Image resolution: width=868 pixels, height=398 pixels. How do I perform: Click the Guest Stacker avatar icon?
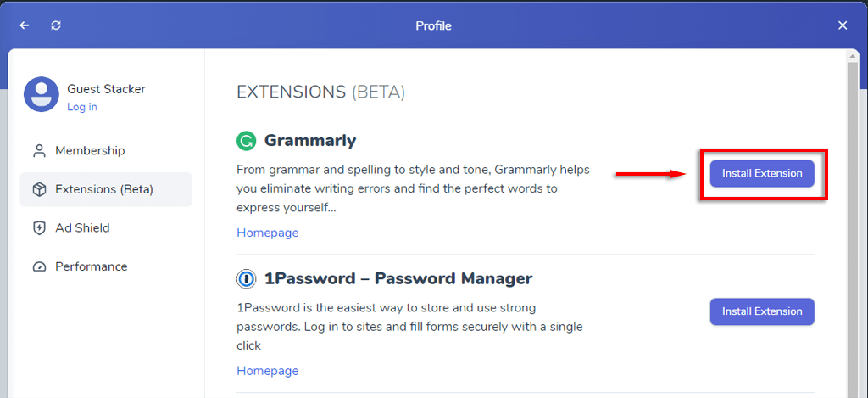click(41, 94)
